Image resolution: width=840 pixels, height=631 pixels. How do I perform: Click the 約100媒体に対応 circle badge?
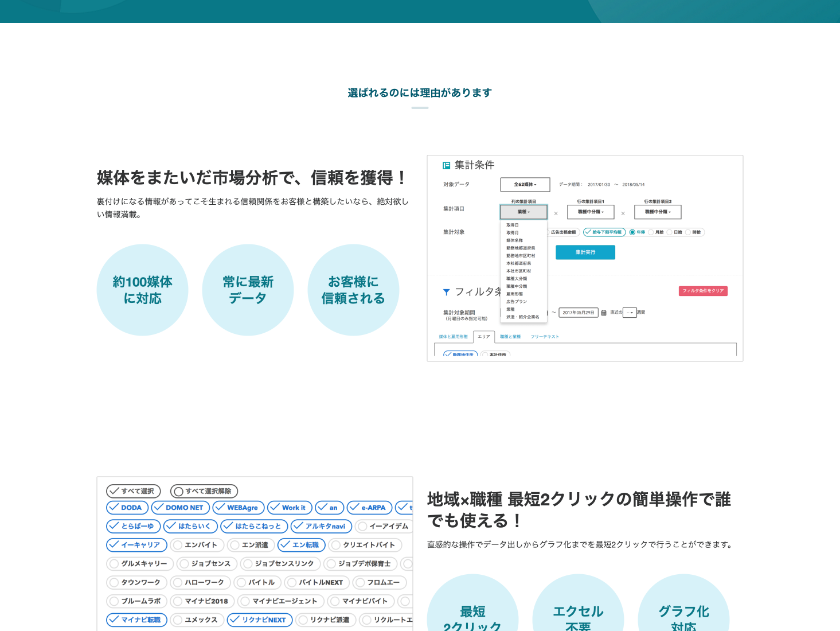[142, 290]
